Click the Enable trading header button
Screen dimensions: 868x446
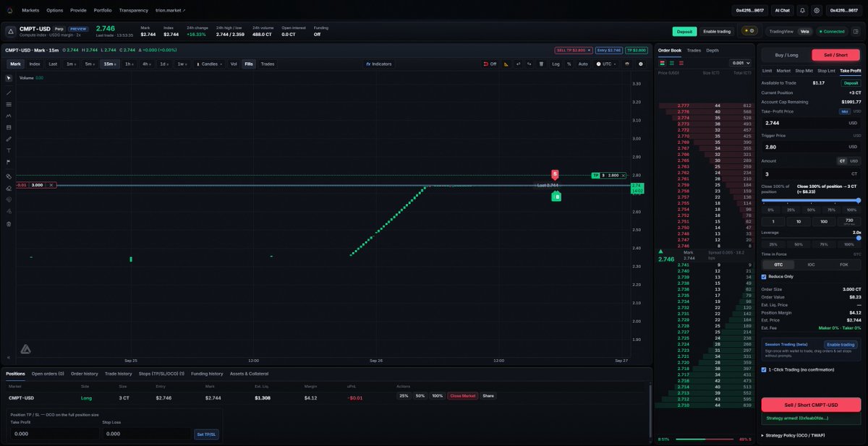(x=717, y=31)
